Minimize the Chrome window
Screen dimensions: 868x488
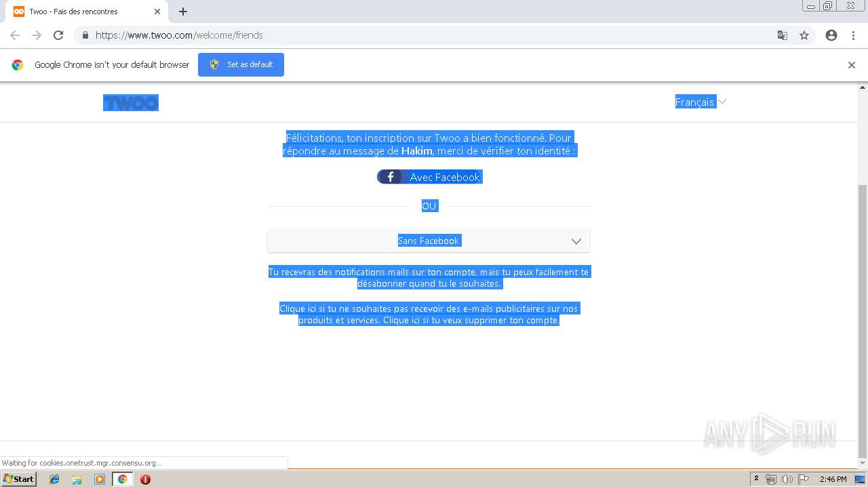tap(810, 5)
